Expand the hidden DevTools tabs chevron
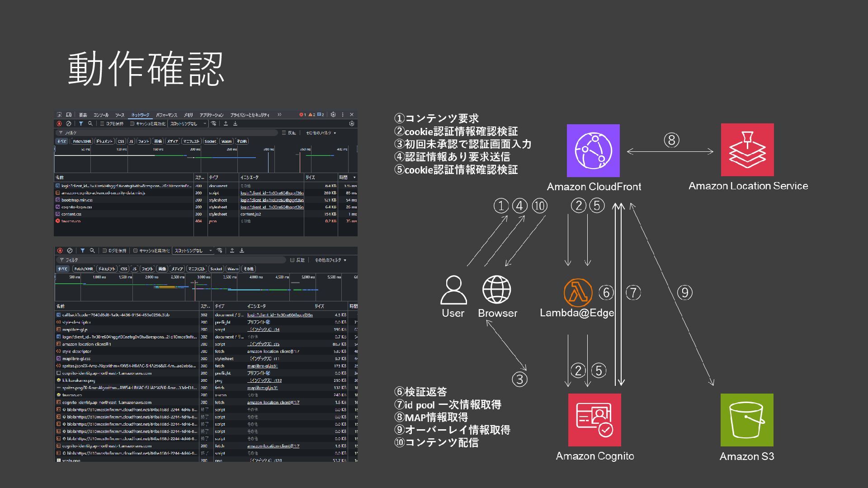 [x=279, y=115]
